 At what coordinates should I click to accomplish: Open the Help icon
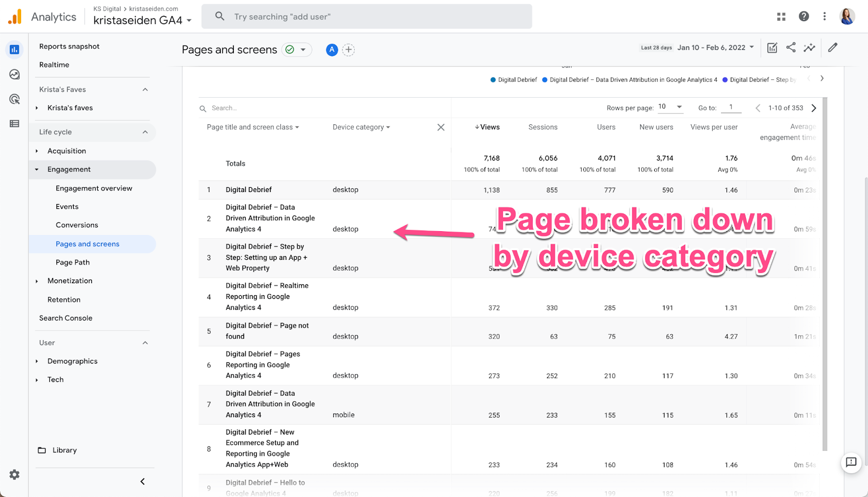(x=804, y=17)
